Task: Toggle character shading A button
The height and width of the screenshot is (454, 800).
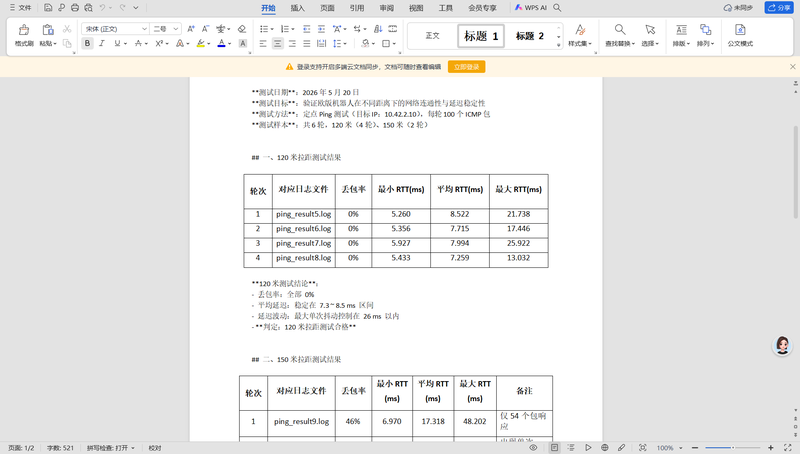Action: click(x=243, y=44)
